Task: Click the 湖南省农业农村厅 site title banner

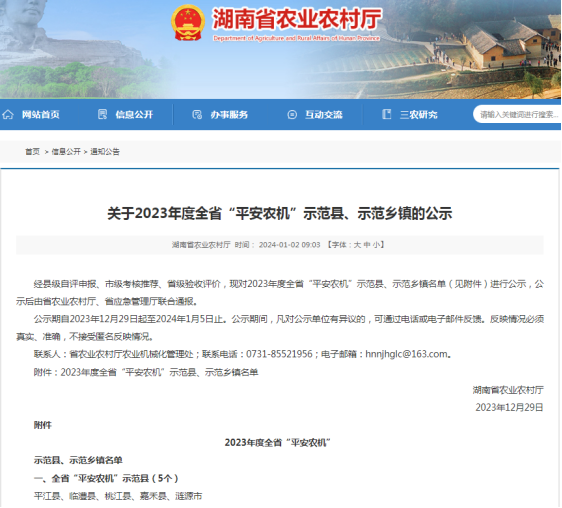Action: 297,19
